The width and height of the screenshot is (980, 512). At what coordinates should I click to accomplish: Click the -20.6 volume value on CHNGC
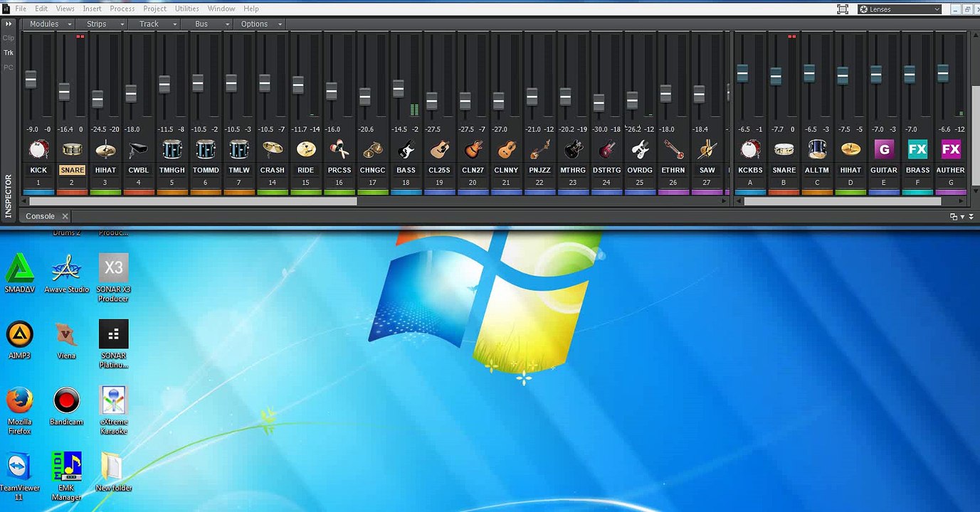pos(366,129)
